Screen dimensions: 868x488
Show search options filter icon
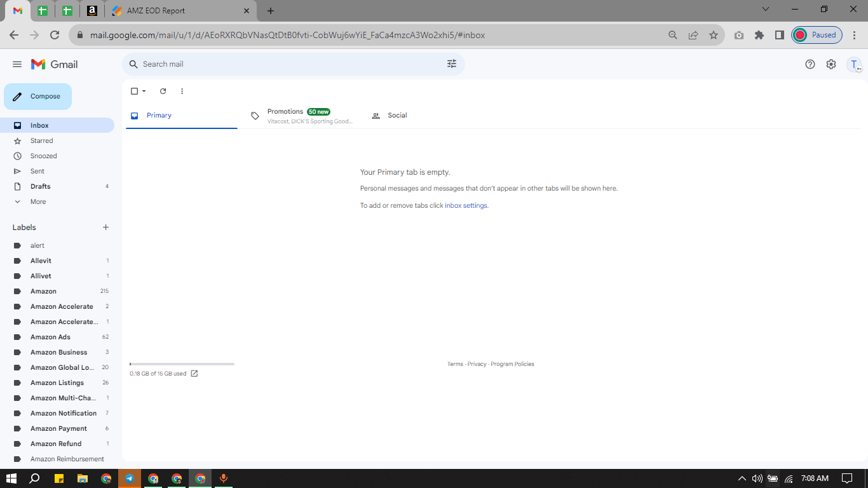[452, 64]
